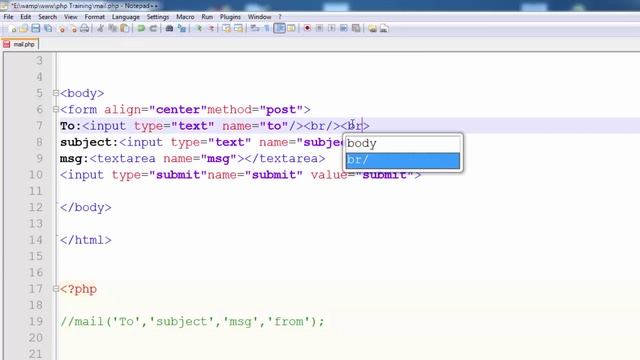640x360 pixels.
Task: Click the Replace toolbar icon
Action: tap(182, 28)
